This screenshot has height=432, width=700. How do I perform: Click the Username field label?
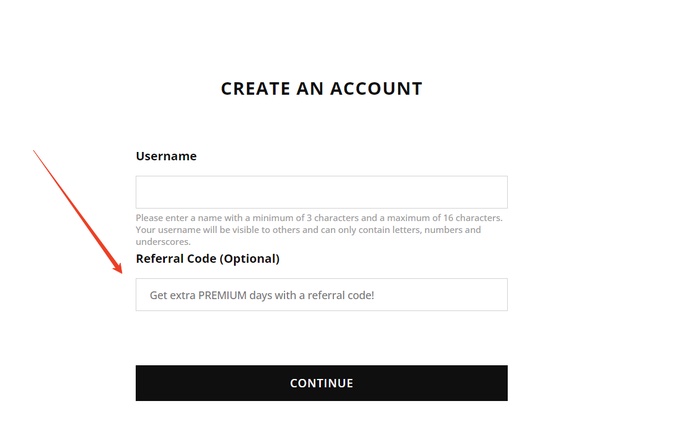click(x=166, y=156)
